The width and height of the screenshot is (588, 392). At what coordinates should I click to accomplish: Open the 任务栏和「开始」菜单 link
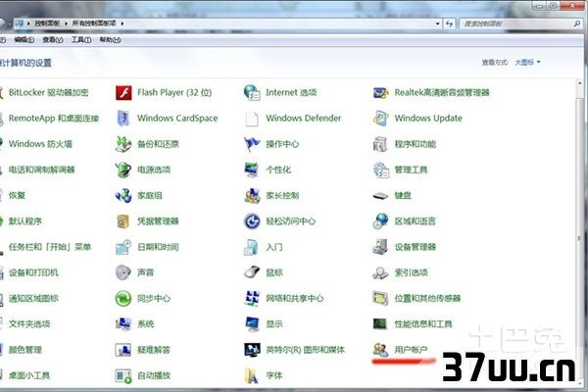tap(50, 247)
